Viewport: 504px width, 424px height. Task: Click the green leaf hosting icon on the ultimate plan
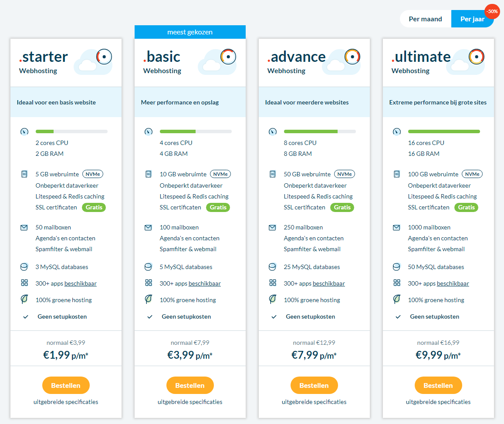[397, 299]
